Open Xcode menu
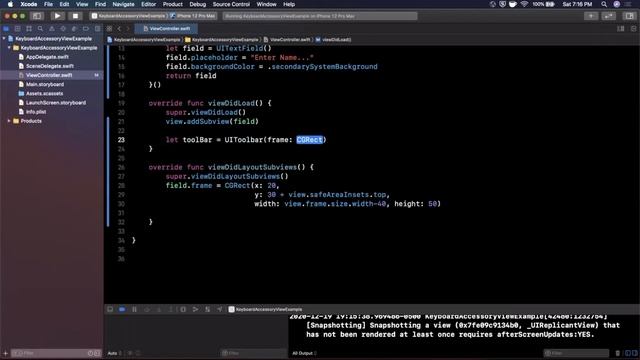 (x=29, y=4)
